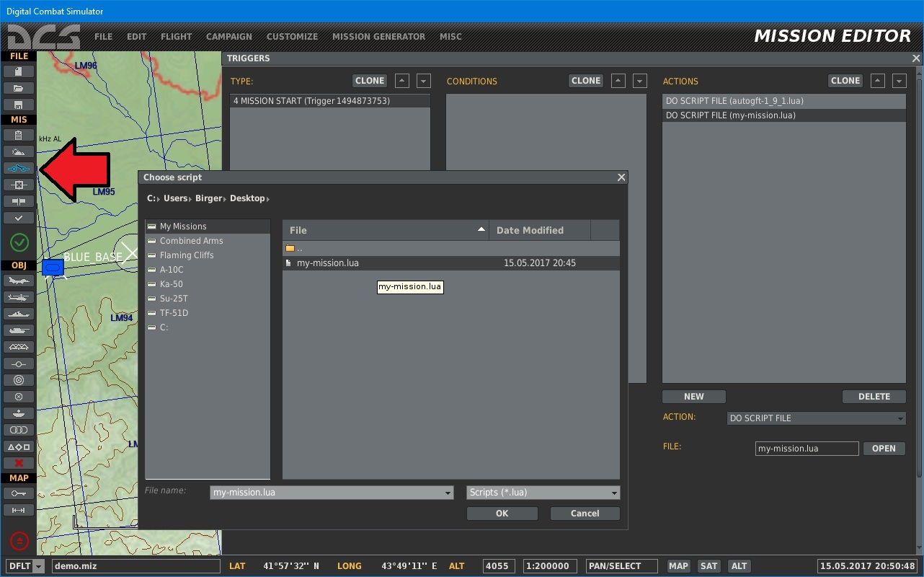Select DO SCRIPT FILE autogft-1_9_1.lua action
This screenshot has height=577, width=924.
click(x=784, y=101)
